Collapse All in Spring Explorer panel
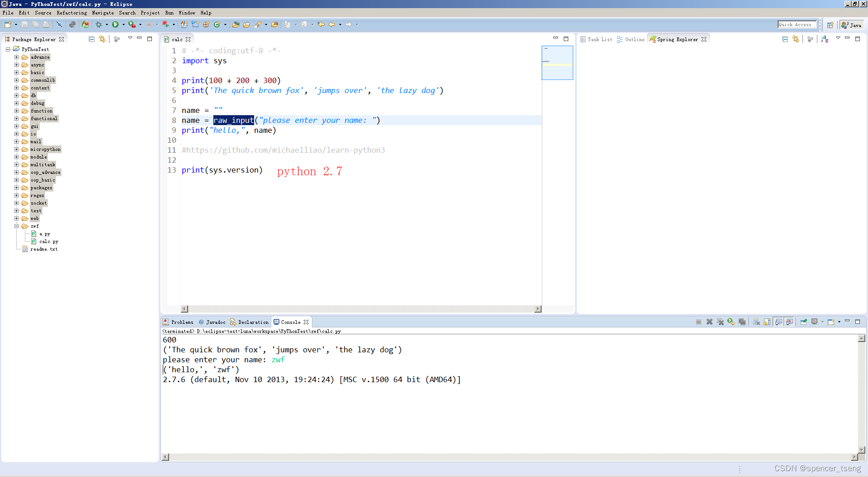The image size is (868, 477). click(785, 39)
